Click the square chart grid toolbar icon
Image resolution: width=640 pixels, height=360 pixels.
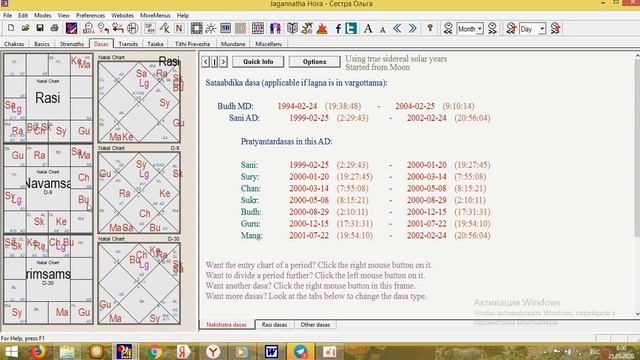coord(196,28)
